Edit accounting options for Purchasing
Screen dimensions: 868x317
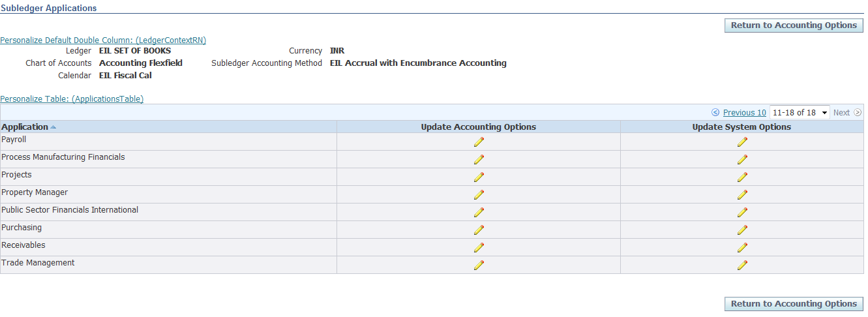[479, 230]
